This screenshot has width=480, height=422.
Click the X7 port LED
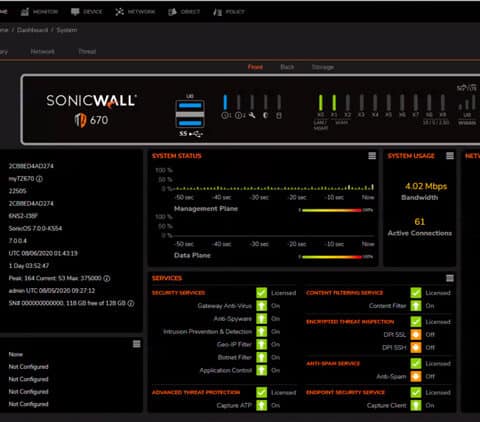coord(416,102)
